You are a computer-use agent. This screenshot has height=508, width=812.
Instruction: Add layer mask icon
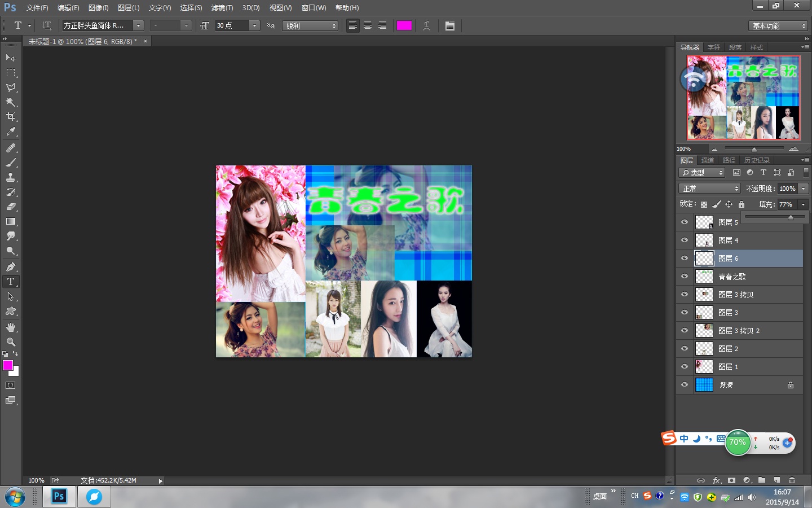tap(731, 480)
